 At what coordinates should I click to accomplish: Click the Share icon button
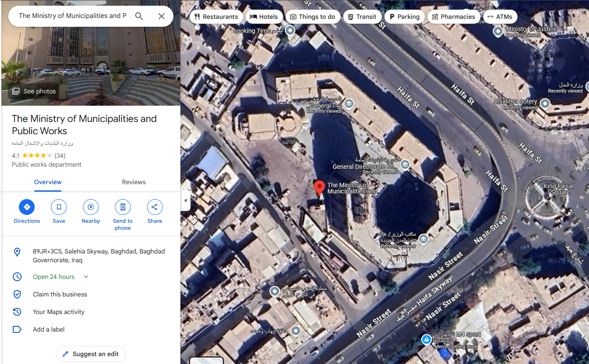pos(155,207)
